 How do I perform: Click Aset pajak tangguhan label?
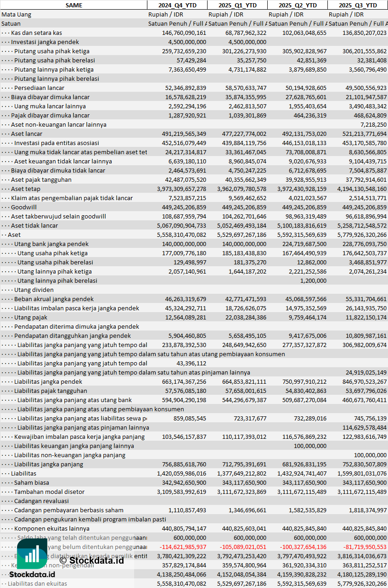(x=41, y=179)
